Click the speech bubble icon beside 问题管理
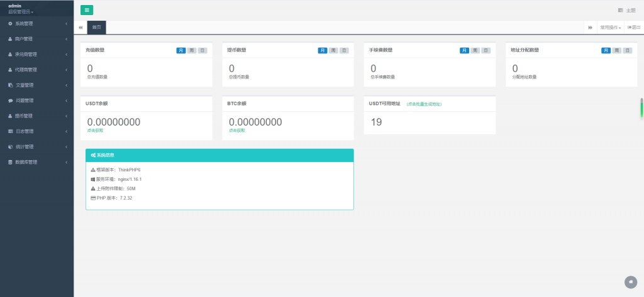 click(10, 100)
